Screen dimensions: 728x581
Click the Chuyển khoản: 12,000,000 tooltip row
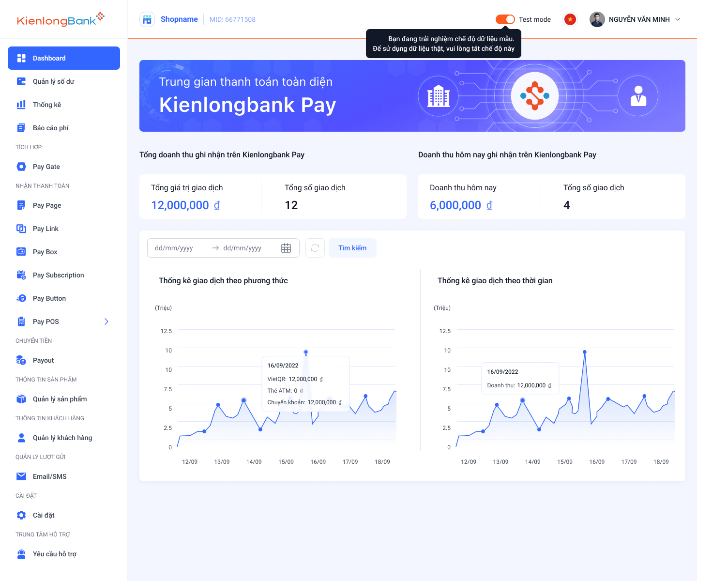tap(304, 402)
